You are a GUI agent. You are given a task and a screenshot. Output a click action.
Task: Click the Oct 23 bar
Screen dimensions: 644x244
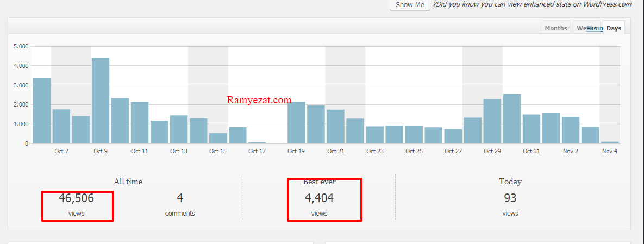tap(374, 135)
